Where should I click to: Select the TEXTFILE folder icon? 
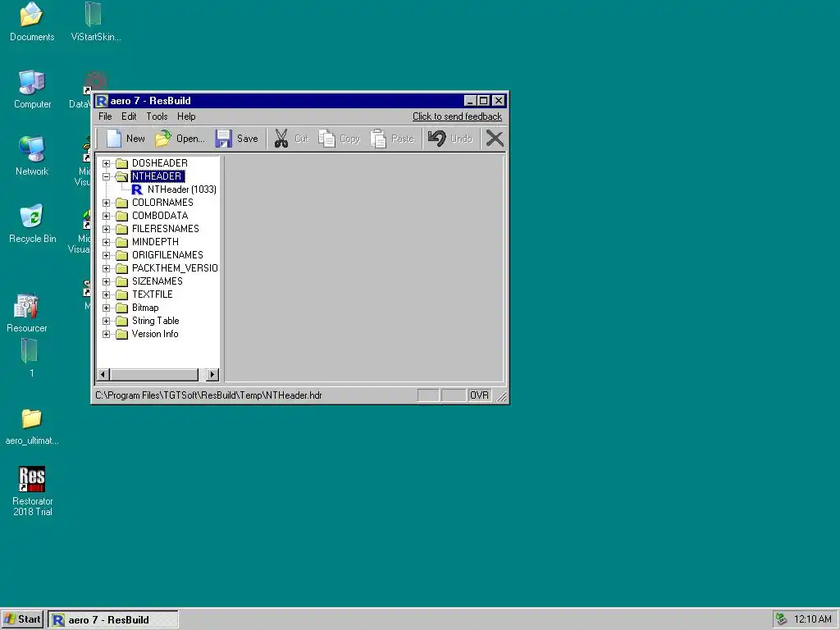(x=122, y=294)
